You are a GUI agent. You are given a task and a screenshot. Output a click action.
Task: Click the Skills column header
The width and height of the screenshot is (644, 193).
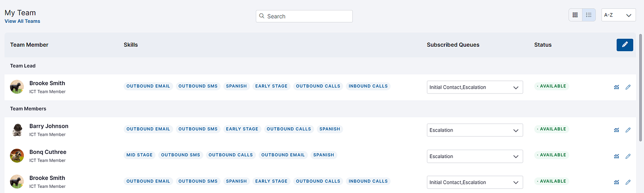tap(131, 45)
